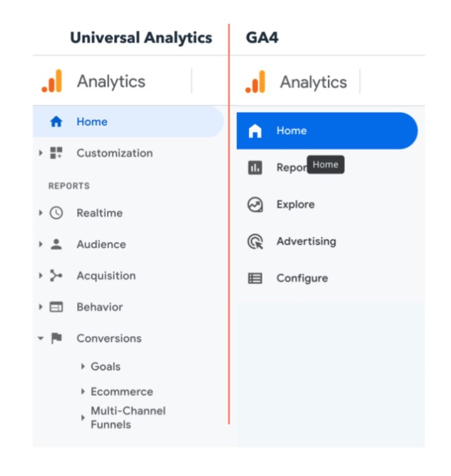
Task: Expand the Ecommerce subsection
Action: pyautogui.click(x=83, y=392)
